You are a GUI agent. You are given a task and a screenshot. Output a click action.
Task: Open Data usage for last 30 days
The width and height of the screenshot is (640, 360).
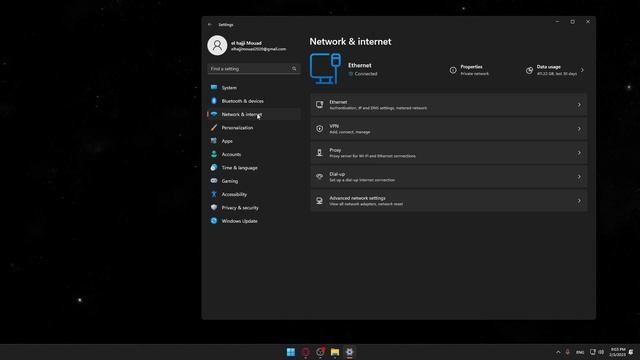pos(555,70)
